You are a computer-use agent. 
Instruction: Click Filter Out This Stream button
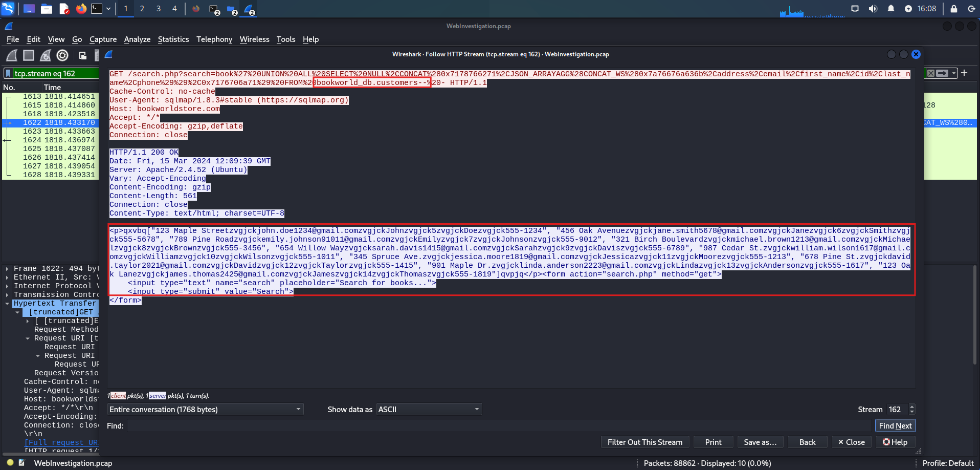tap(645, 442)
